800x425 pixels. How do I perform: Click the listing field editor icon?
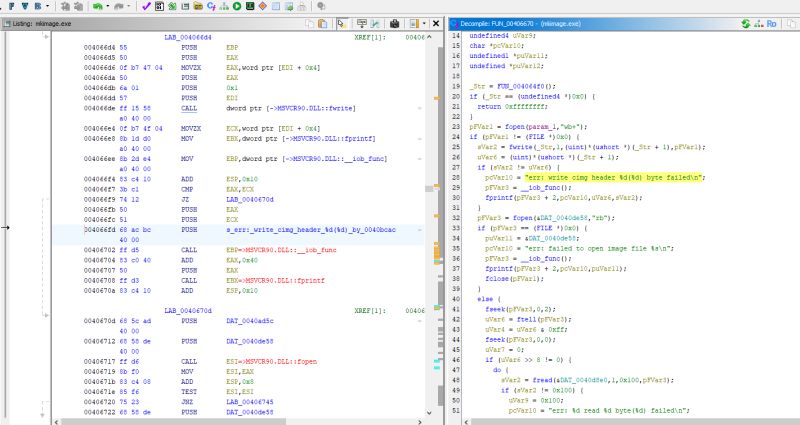414,23
